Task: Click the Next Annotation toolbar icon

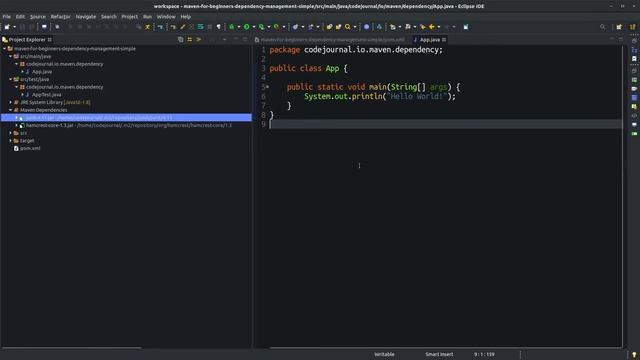Action: [x=393, y=27]
